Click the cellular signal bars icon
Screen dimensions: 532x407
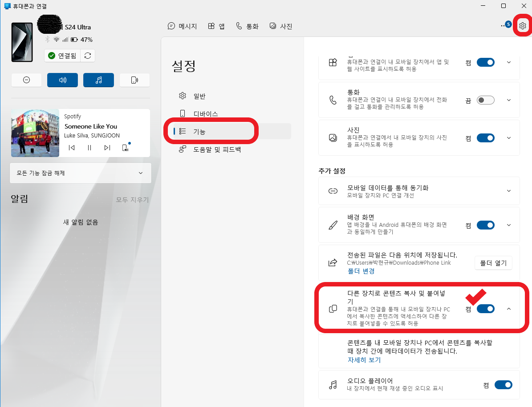(x=65, y=40)
